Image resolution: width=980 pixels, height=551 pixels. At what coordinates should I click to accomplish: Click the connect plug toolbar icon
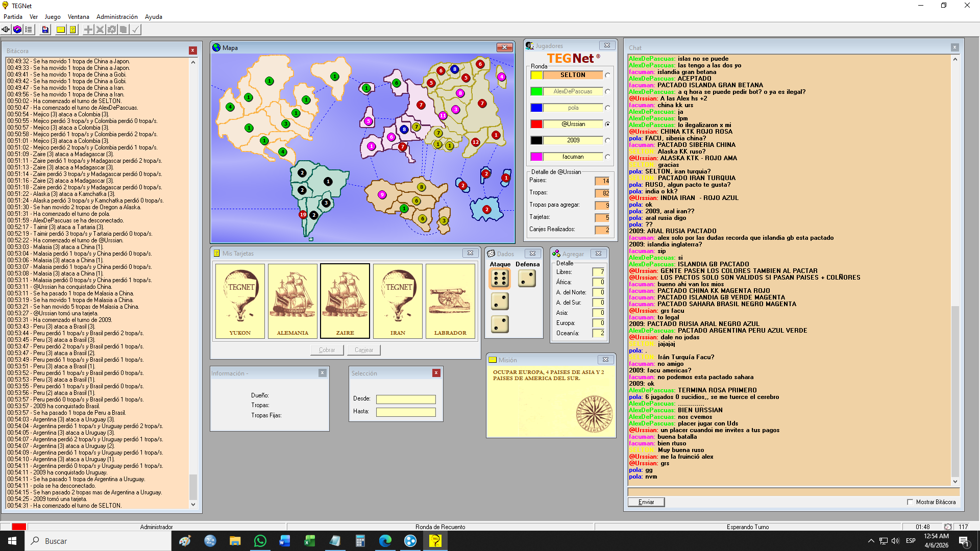coord(6,30)
